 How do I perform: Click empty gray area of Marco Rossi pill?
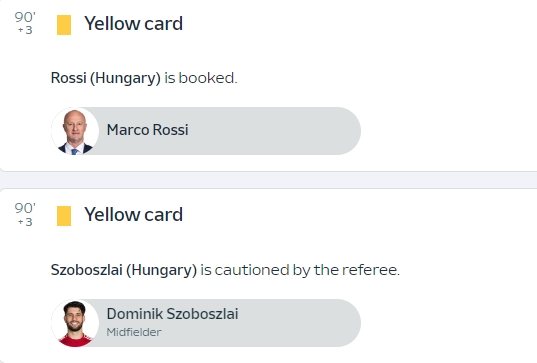pyautogui.click(x=274, y=131)
